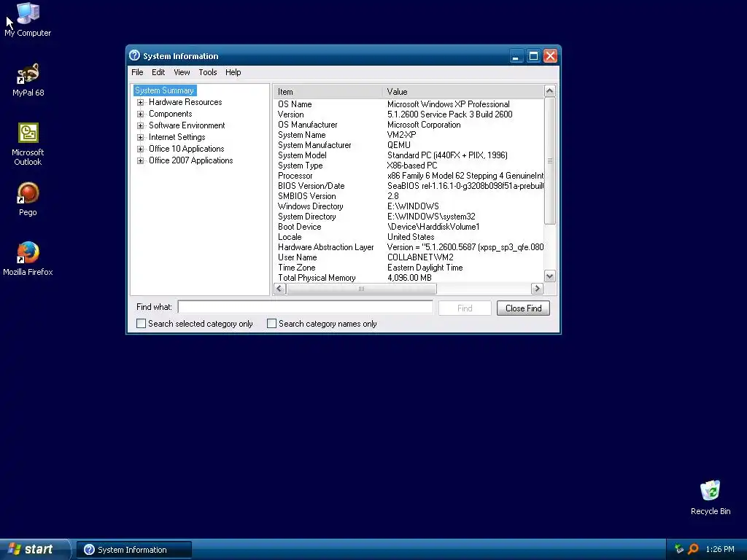Select System Summary in the tree
The width and height of the screenshot is (747, 560).
pyautogui.click(x=164, y=90)
